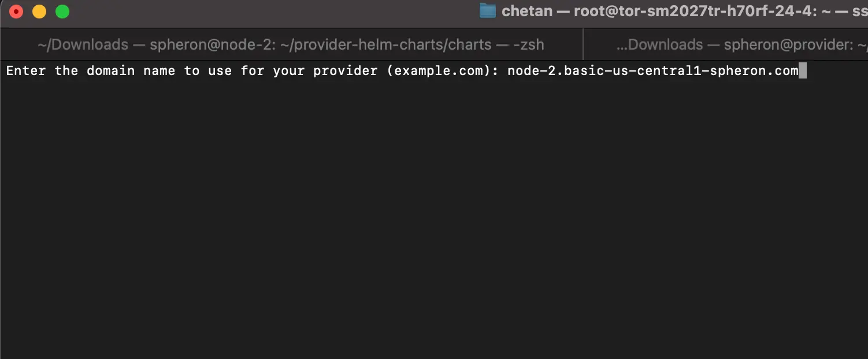Click the divider between the two tabs

[x=583, y=44]
